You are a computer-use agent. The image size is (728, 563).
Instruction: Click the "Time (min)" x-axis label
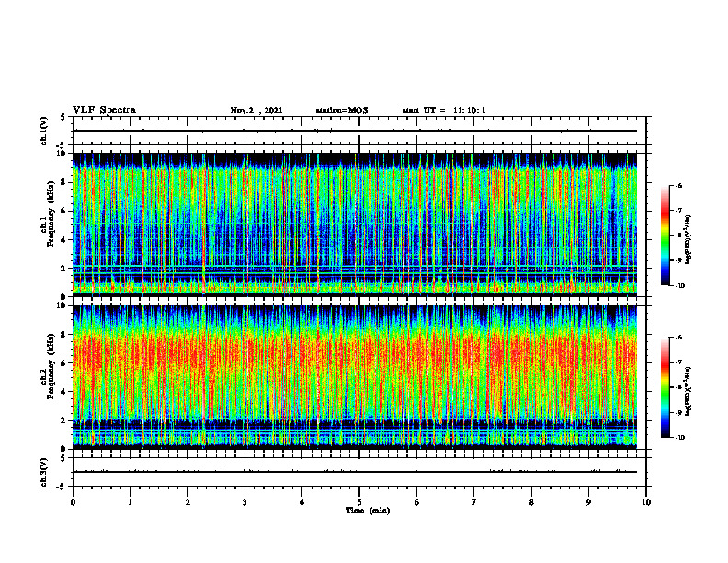tap(368, 511)
